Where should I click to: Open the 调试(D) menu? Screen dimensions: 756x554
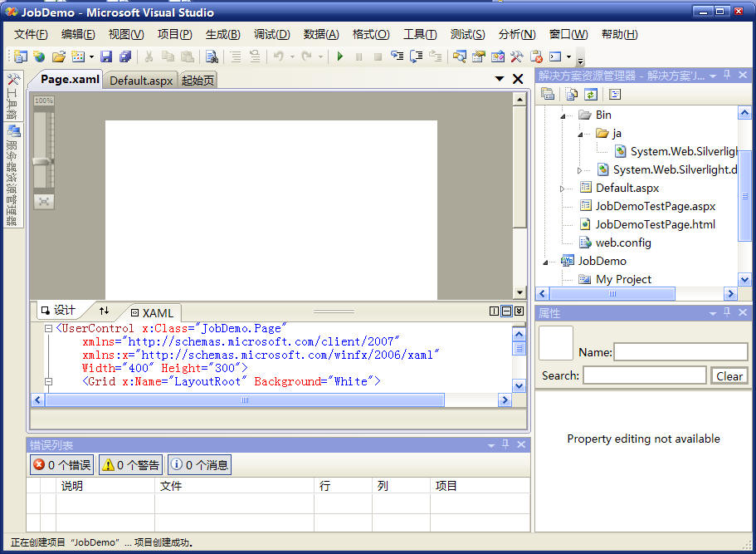click(272, 34)
